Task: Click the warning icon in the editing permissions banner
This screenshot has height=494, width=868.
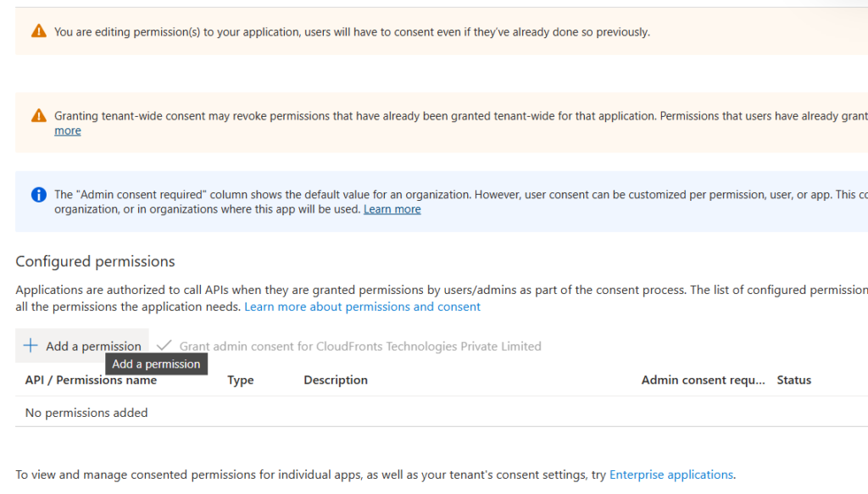Action: [39, 31]
